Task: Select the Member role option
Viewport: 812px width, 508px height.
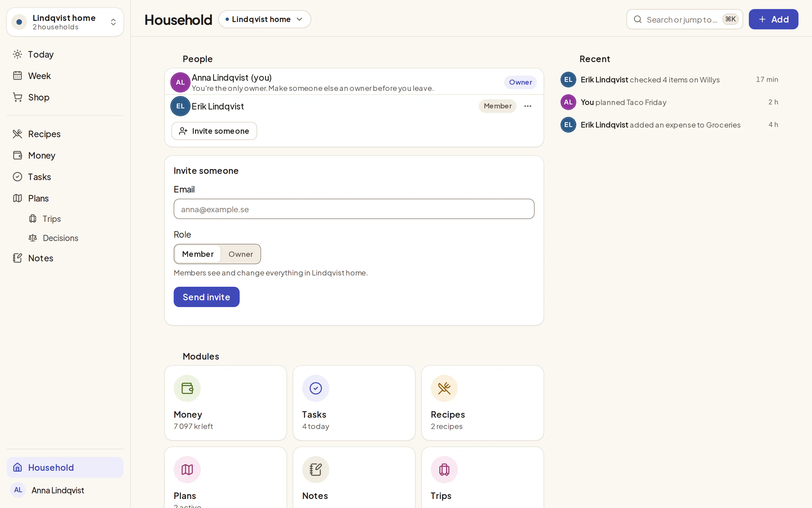Action: (198, 254)
